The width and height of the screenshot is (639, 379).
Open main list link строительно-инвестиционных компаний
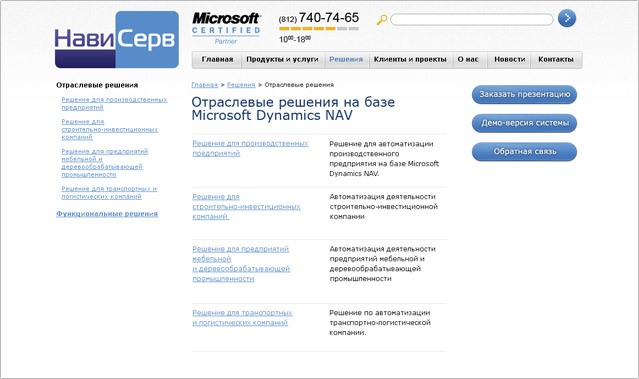point(246,207)
